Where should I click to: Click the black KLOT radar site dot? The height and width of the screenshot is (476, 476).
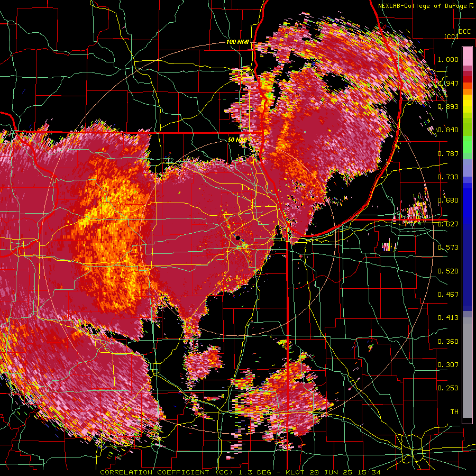pyautogui.click(x=238, y=238)
